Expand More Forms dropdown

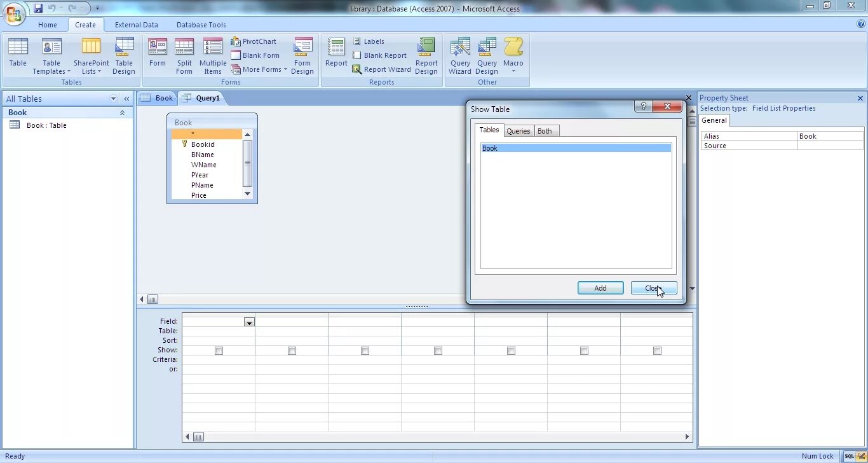click(259, 69)
